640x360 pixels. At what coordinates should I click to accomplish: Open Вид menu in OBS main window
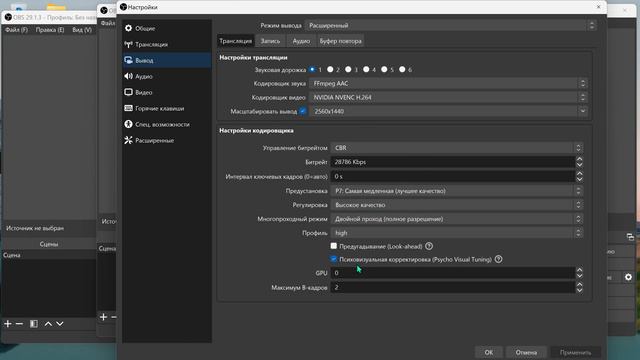82,30
